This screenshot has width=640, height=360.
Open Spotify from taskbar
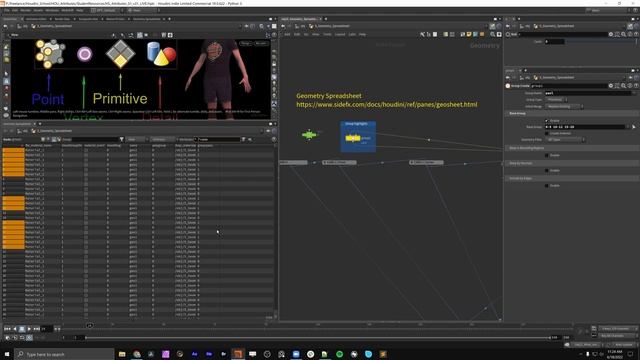pyautogui.click(x=340, y=354)
